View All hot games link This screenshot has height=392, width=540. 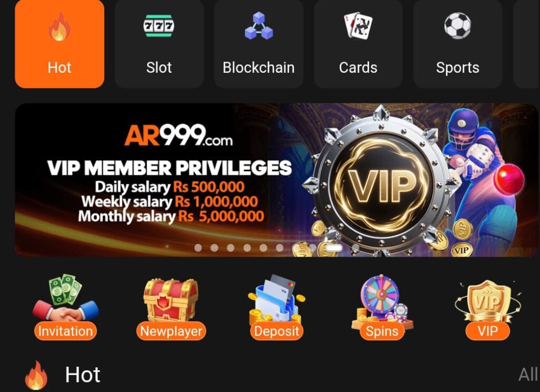(x=527, y=375)
